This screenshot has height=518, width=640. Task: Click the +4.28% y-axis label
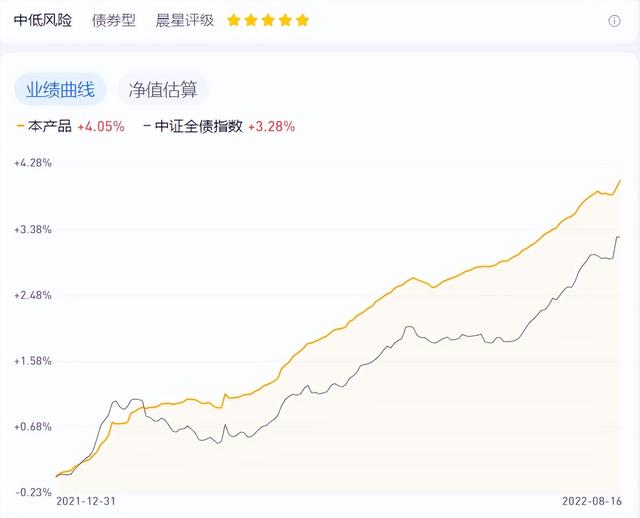(33, 163)
